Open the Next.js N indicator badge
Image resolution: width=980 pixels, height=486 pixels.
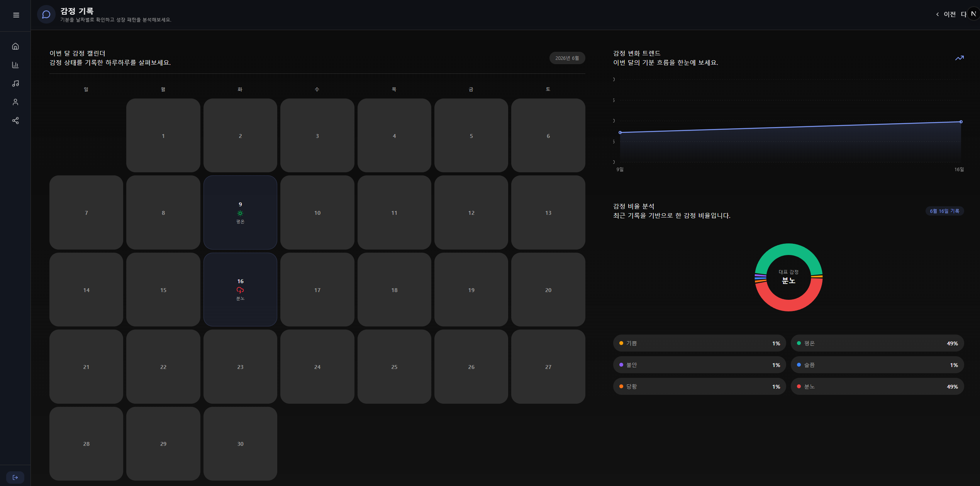973,14
